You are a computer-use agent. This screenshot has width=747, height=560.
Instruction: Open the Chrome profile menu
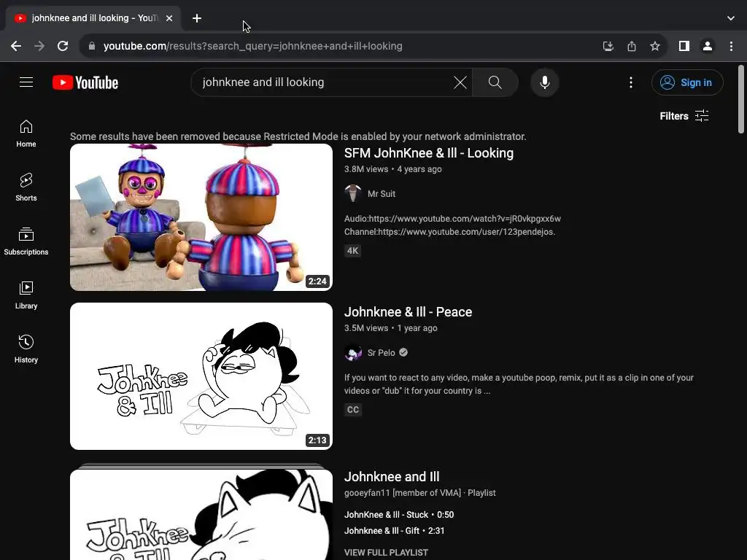coord(708,46)
